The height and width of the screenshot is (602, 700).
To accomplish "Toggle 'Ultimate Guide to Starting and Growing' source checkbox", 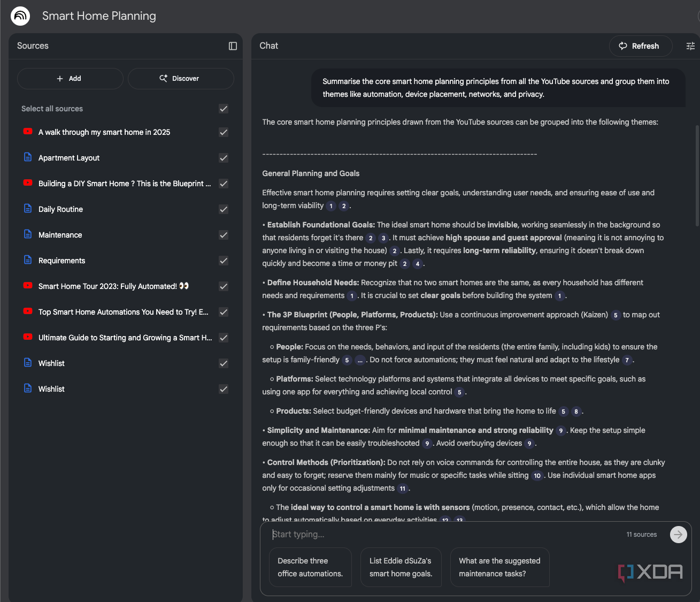I will pyautogui.click(x=224, y=338).
